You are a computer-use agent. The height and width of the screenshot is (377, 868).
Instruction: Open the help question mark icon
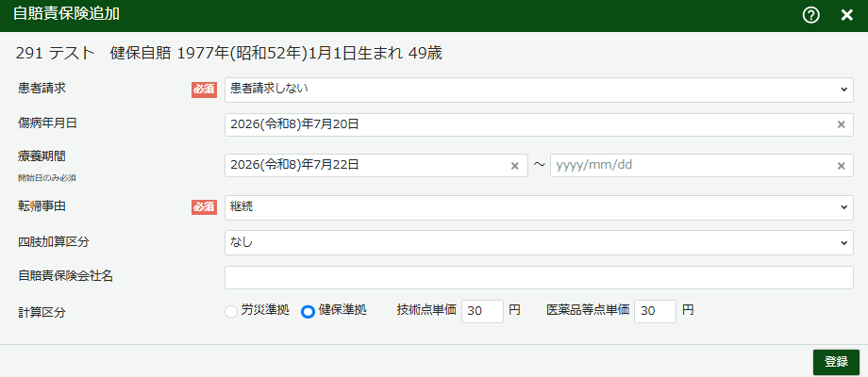tap(811, 15)
